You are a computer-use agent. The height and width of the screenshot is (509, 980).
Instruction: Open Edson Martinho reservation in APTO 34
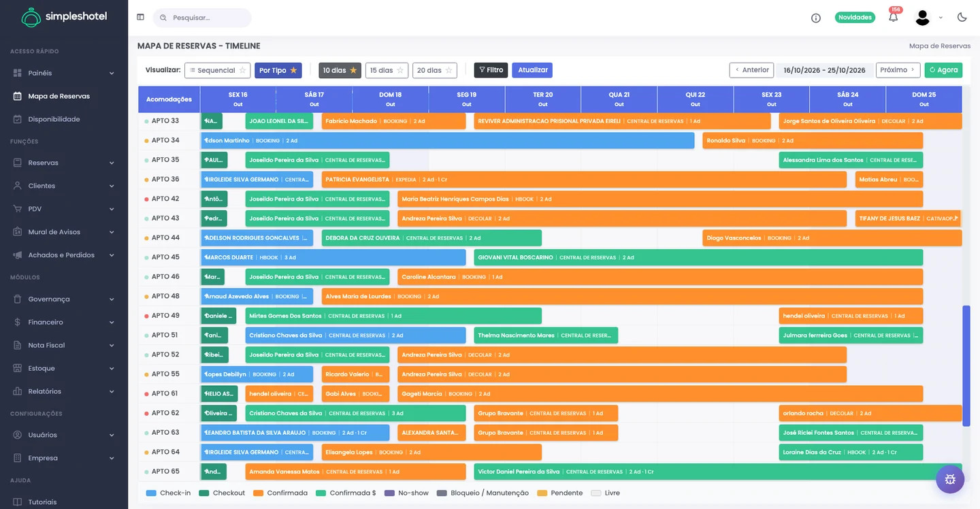coord(448,140)
